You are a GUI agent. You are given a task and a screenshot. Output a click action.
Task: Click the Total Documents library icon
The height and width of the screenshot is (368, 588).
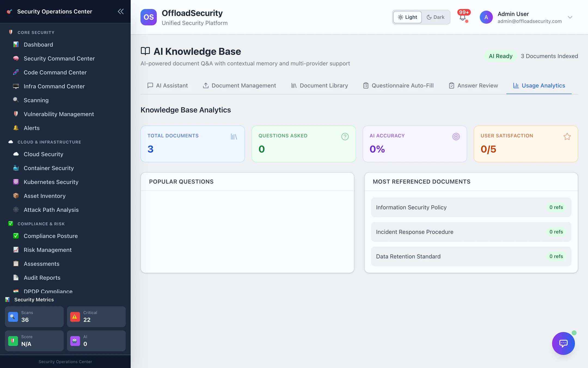(234, 137)
